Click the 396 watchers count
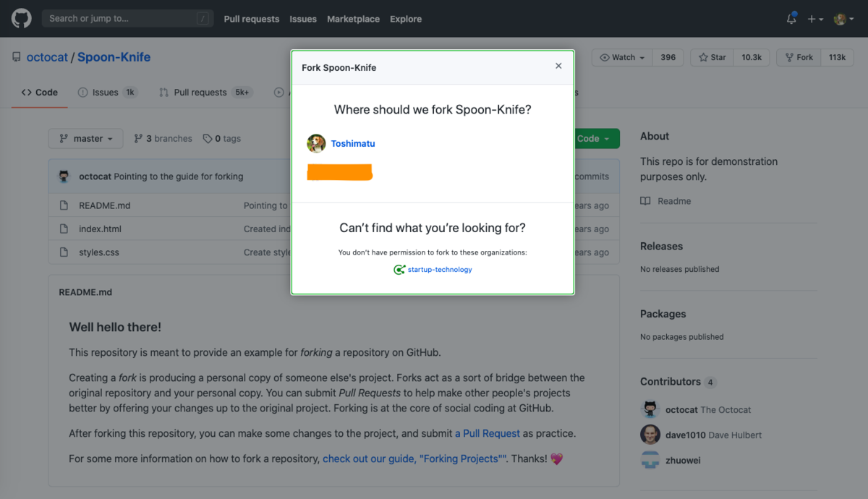Viewport: 868px width, 499px height. 668,57
